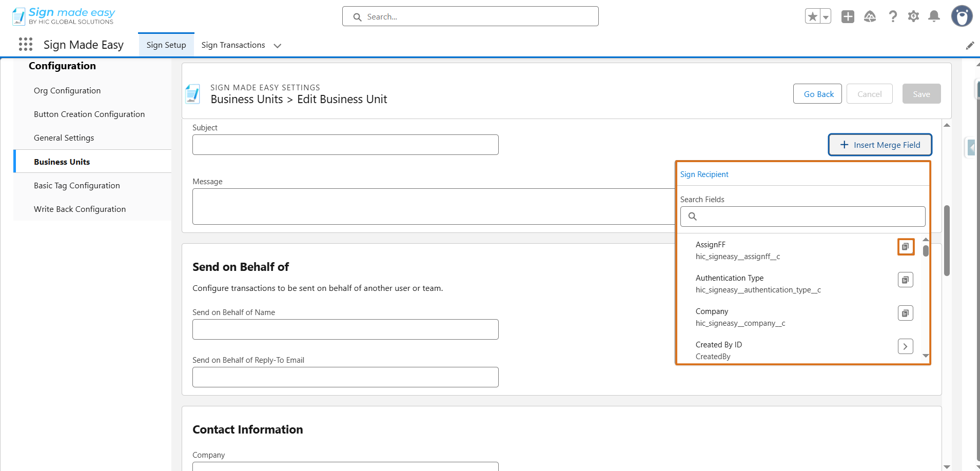Image resolution: width=980 pixels, height=471 pixels.
Task: Open the App Launcher dots grid
Action: (25, 45)
